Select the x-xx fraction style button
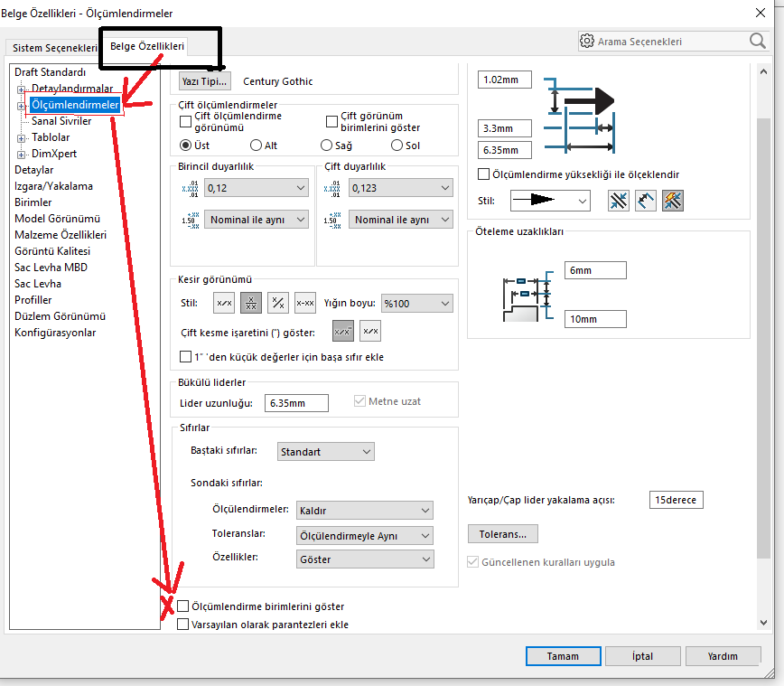Viewport: 784px width, 686px height. [305, 304]
